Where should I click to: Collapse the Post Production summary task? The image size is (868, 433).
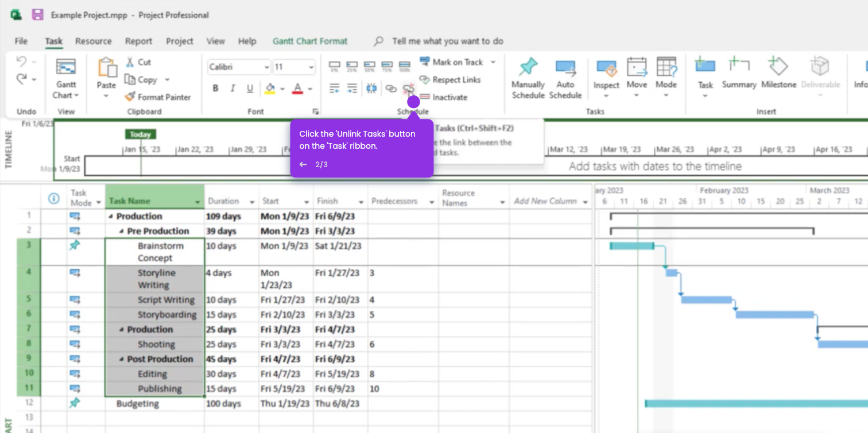122,359
